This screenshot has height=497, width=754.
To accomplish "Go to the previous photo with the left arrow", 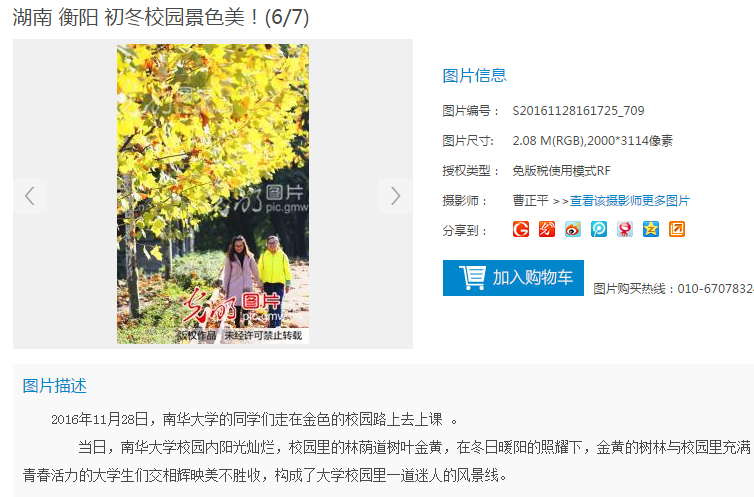I will click(30, 196).
